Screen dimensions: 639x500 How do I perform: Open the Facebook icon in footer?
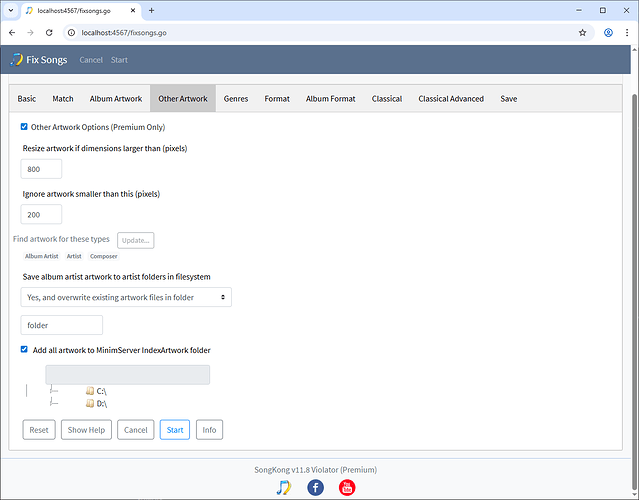315,487
